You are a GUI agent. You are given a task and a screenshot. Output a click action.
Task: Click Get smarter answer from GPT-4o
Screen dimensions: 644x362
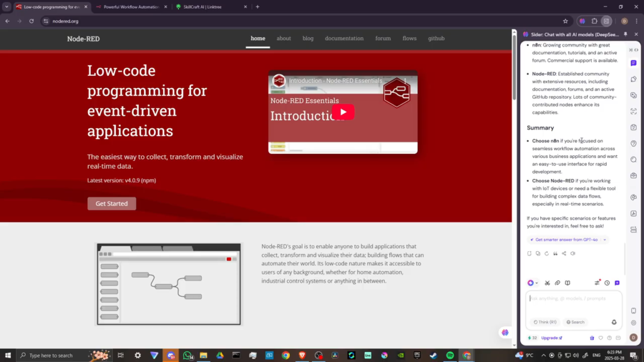coord(565,239)
